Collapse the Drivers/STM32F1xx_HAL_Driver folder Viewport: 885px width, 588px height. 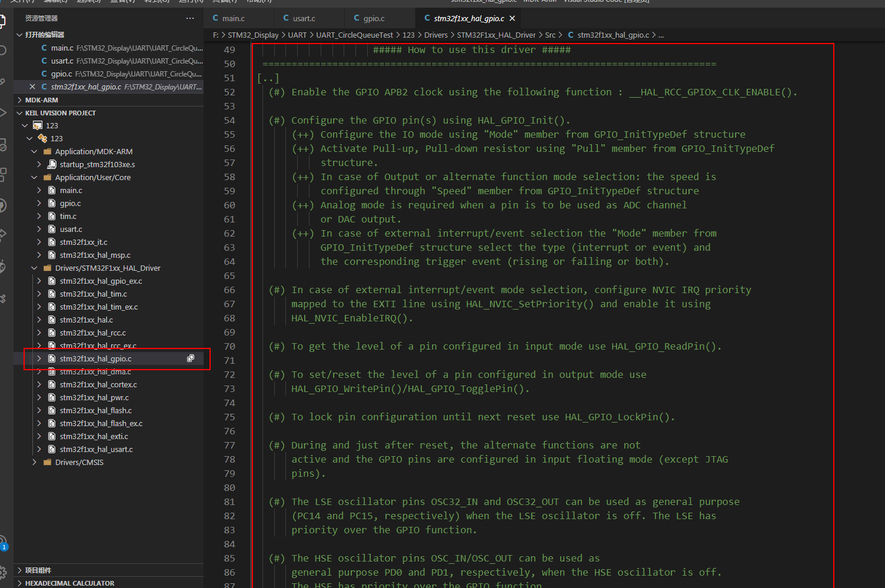[34, 268]
